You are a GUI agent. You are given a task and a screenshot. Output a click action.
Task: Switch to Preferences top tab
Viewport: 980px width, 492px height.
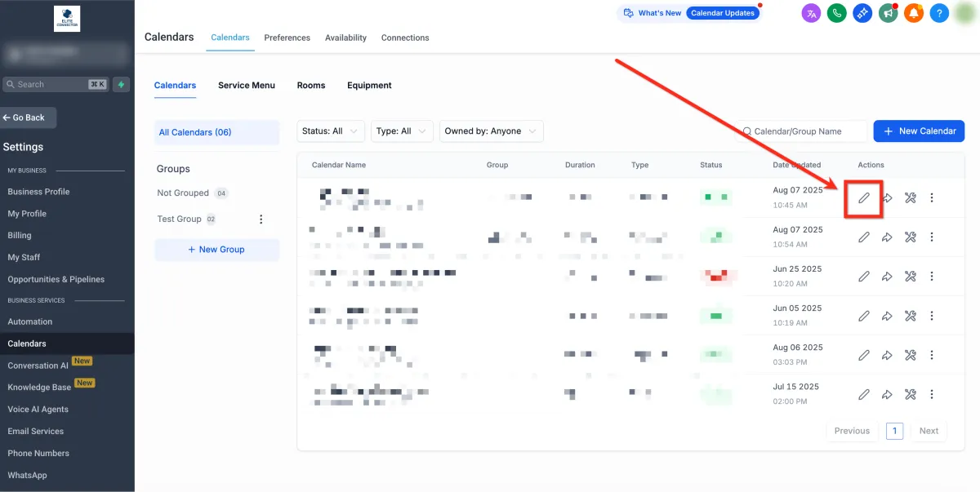tap(287, 38)
